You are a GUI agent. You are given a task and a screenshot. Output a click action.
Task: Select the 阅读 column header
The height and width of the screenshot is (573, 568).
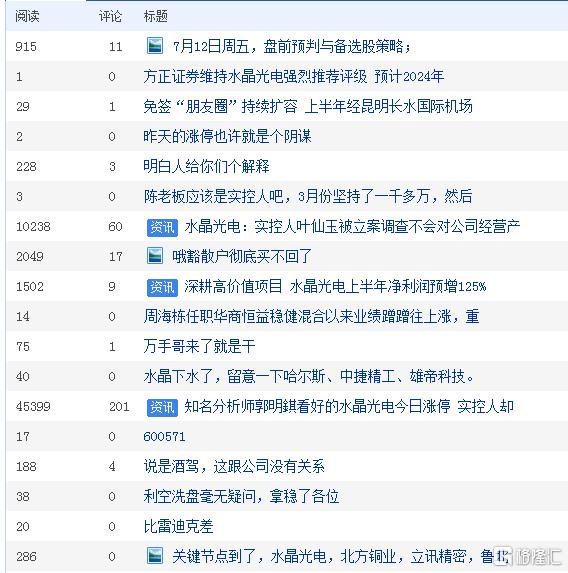point(27,16)
